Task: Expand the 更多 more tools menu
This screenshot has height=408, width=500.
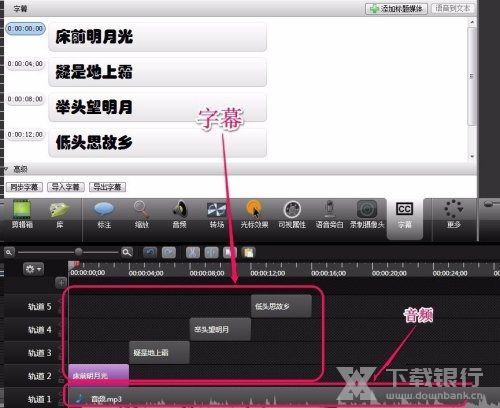Action: coord(454,214)
